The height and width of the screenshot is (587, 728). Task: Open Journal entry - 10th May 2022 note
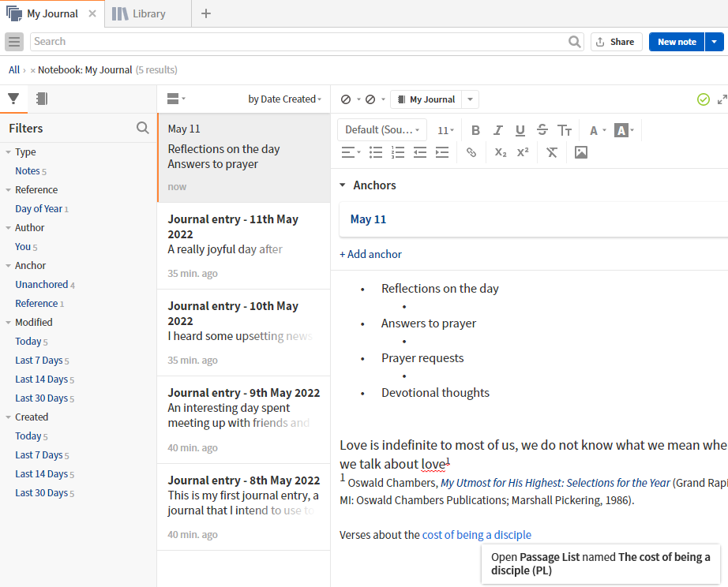tap(244, 333)
